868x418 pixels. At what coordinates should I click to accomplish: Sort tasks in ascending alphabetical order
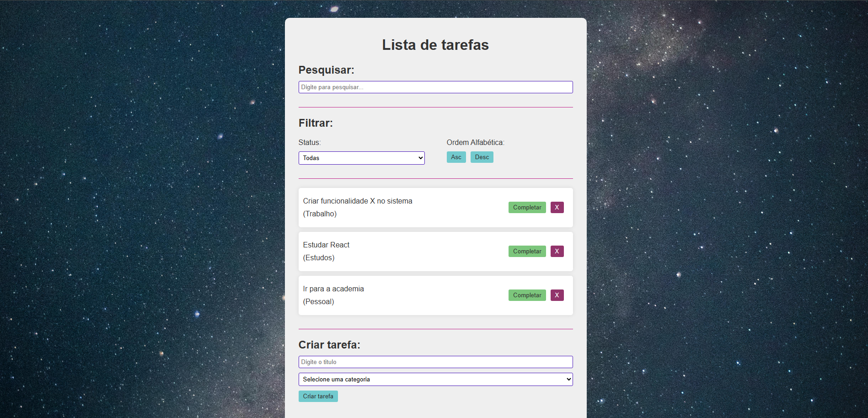456,157
